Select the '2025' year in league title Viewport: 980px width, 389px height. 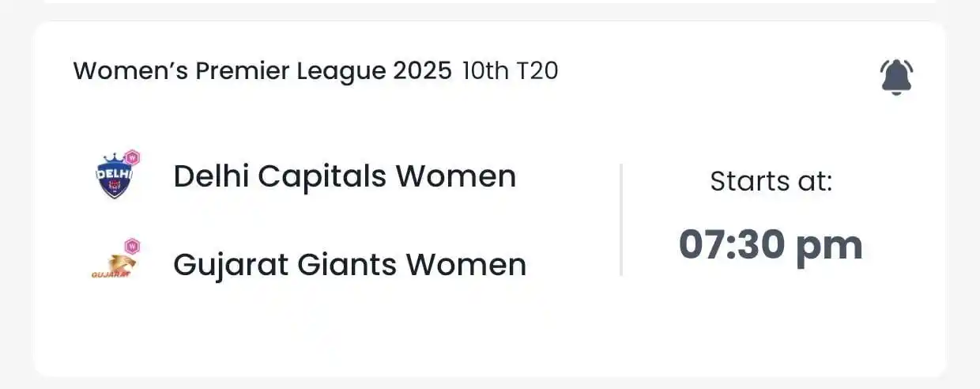point(423,71)
